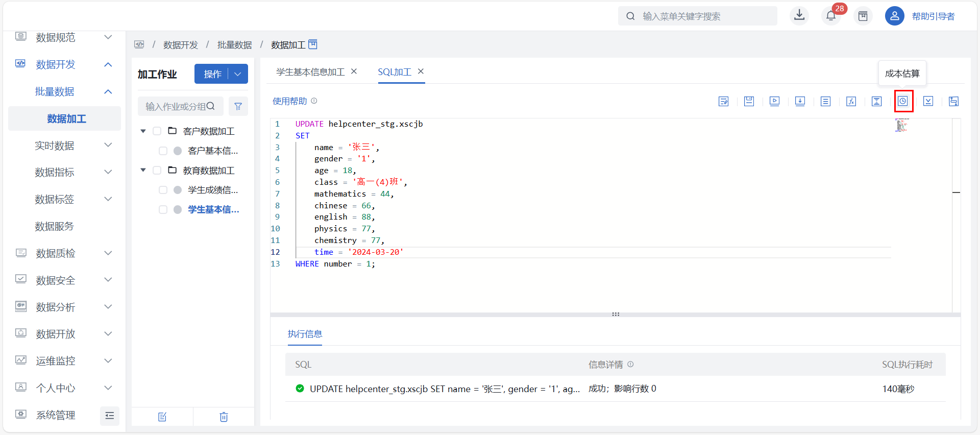Click the format-lines toolbar icon

(x=825, y=101)
